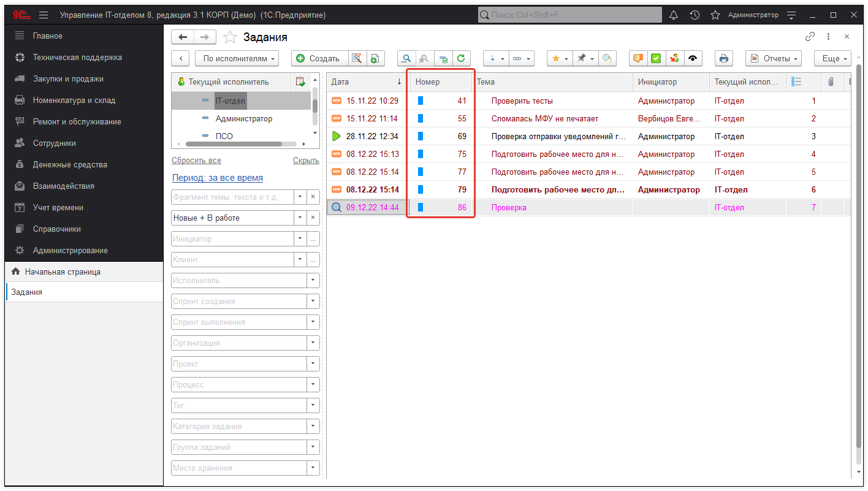Click the green checkmark toolbar icon
The width and height of the screenshot is (868, 491).
(656, 59)
